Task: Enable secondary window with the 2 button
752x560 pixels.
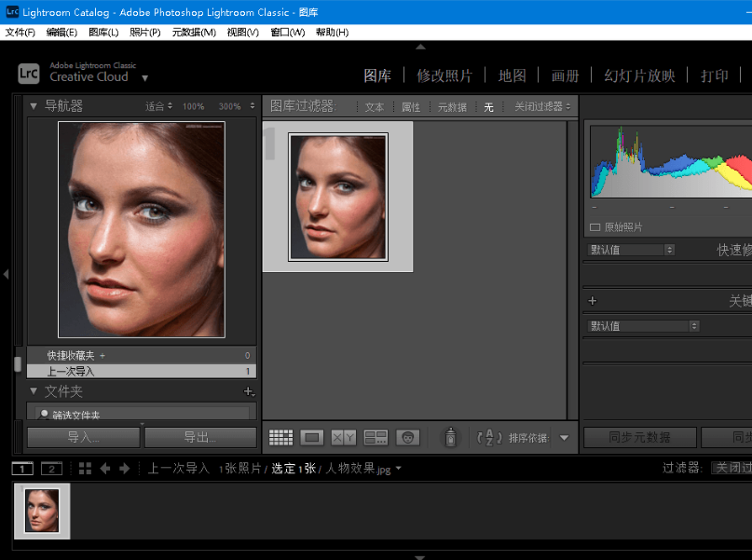Action: pos(51,469)
